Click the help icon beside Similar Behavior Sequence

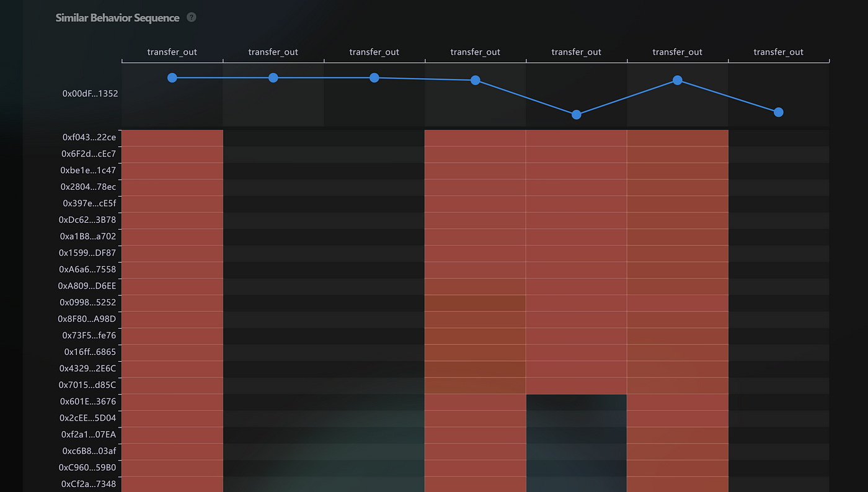[x=192, y=17]
